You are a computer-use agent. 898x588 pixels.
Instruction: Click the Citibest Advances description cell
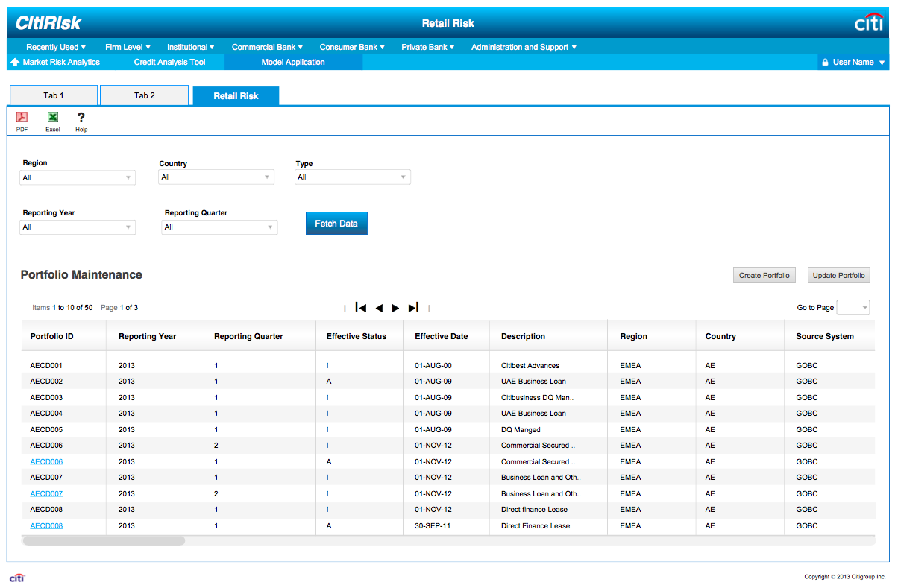pos(530,366)
